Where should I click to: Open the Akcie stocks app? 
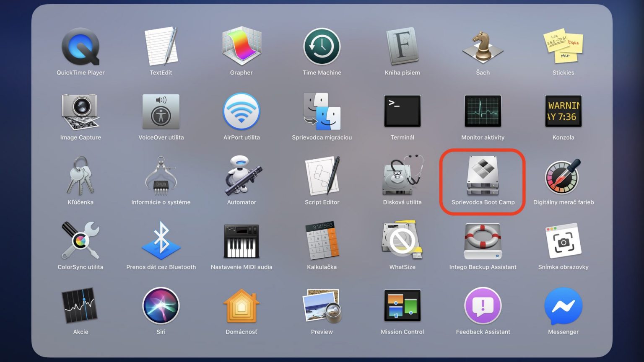pos(80,306)
